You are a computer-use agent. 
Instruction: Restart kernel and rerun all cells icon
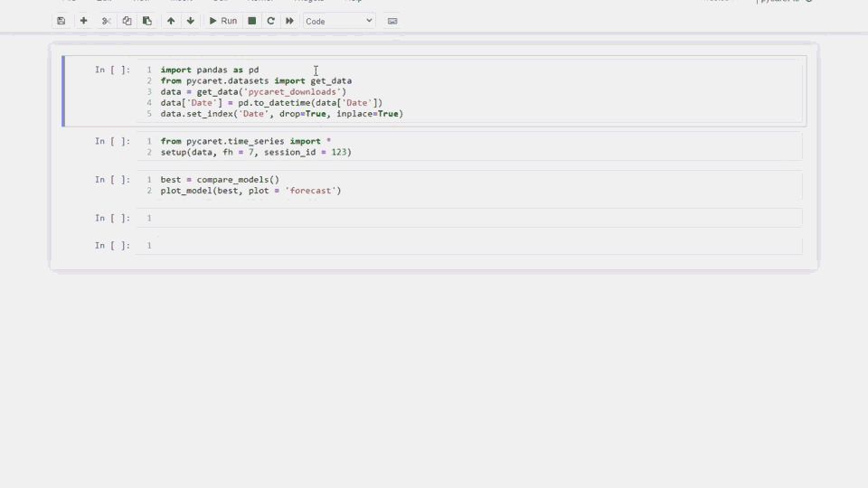[x=289, y=21]
